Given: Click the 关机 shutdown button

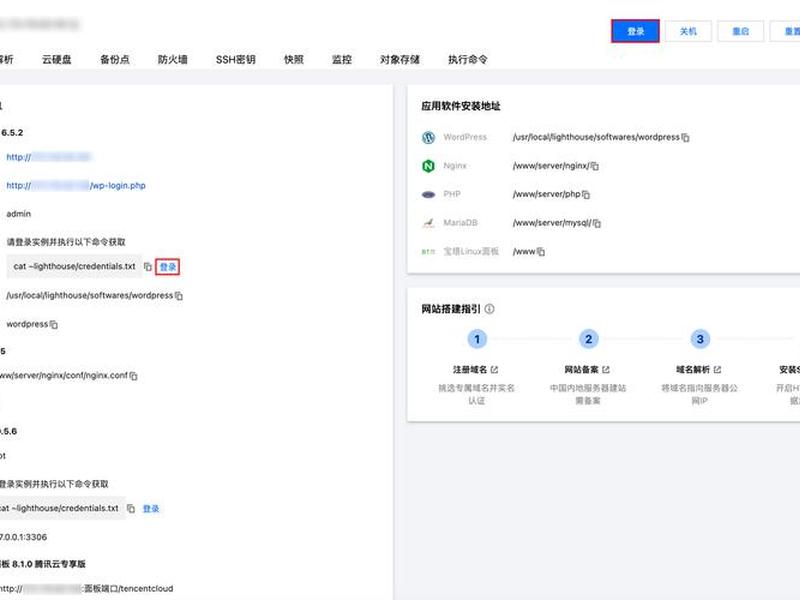Looking at the screenshot, I should click(x=688, y=31).
